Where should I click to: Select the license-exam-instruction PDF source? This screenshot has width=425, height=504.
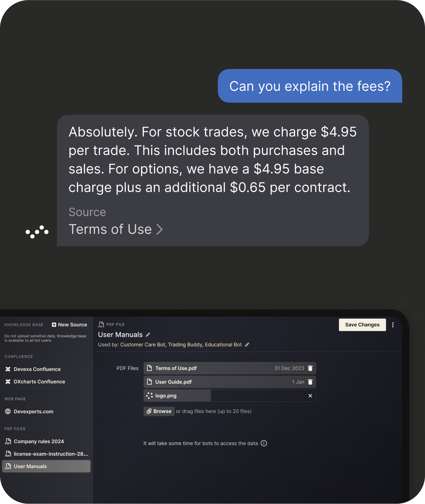tap(51, 454)
